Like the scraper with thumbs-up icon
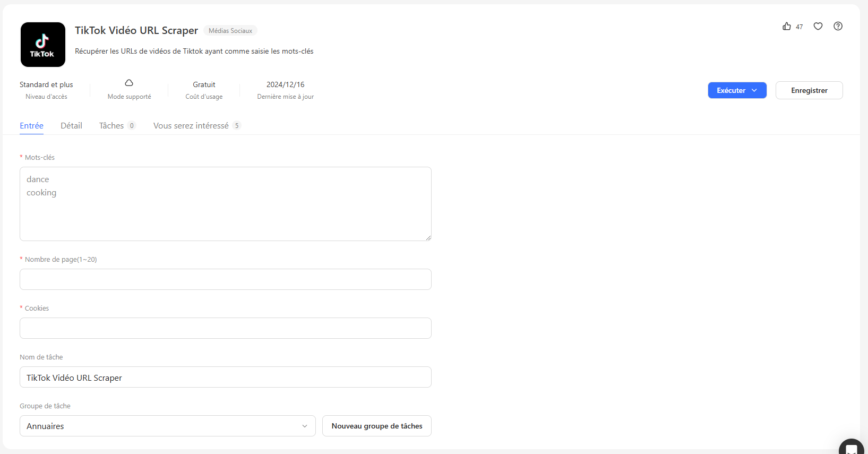This screenshot has width=868, height=454. pos(787,26)
